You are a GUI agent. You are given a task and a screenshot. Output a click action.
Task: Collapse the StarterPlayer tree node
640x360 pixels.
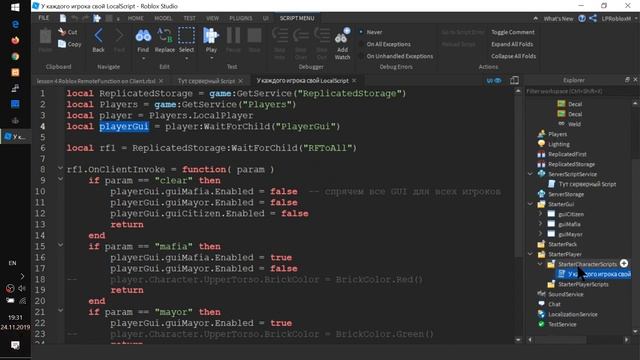tap(531, 254)
